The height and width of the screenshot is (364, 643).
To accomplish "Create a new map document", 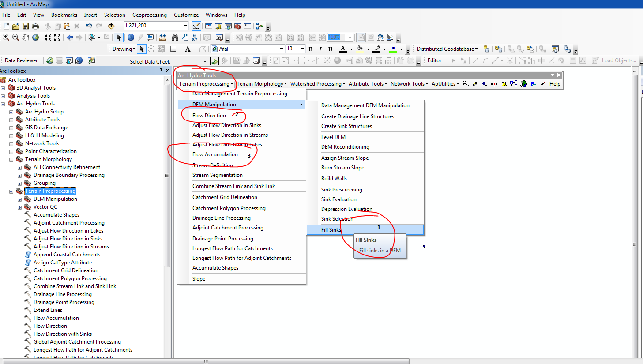I will (x=6, y=26).
